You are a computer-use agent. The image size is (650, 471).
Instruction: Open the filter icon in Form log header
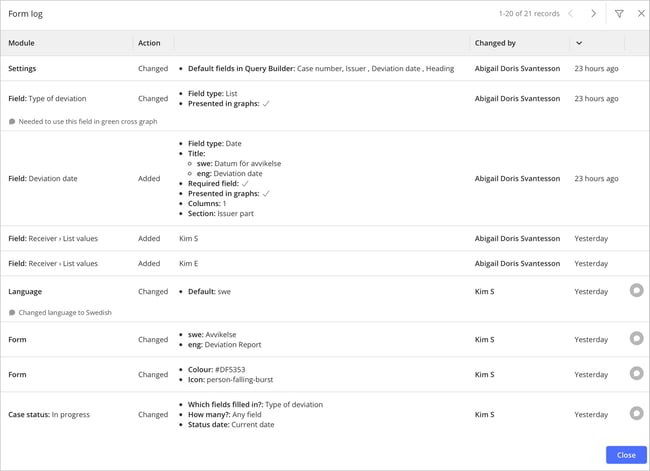(619, 14)
